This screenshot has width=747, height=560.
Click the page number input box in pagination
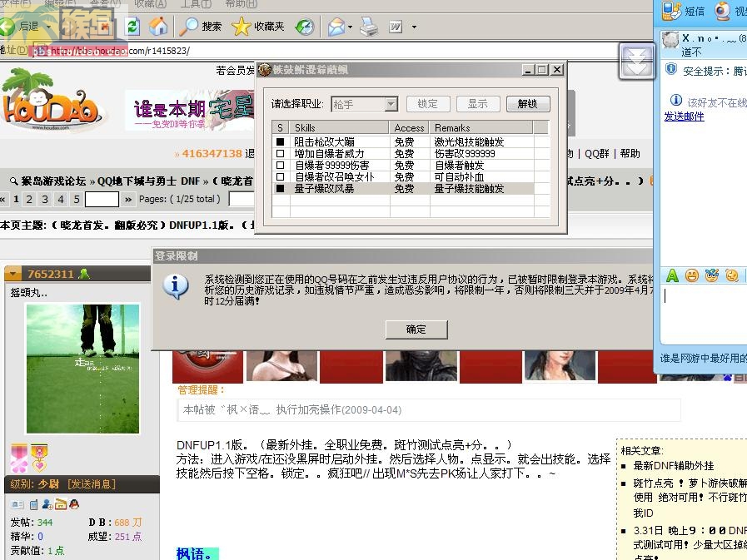[102, 199]
